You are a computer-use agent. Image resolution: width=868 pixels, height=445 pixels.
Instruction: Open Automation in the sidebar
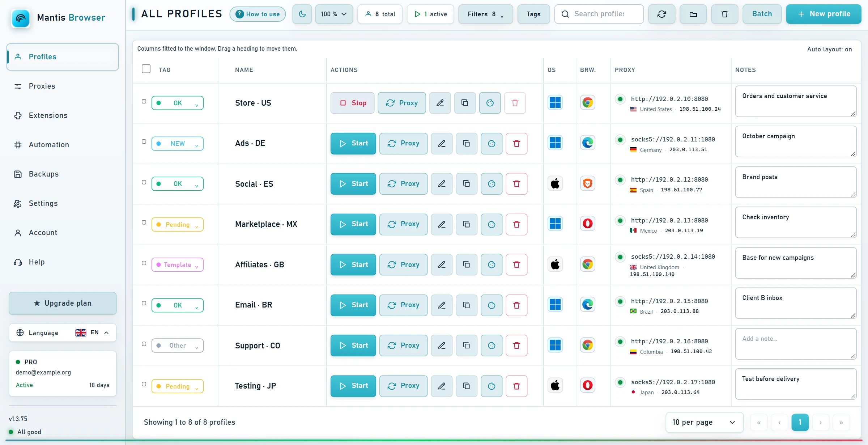tap(63, 145)
